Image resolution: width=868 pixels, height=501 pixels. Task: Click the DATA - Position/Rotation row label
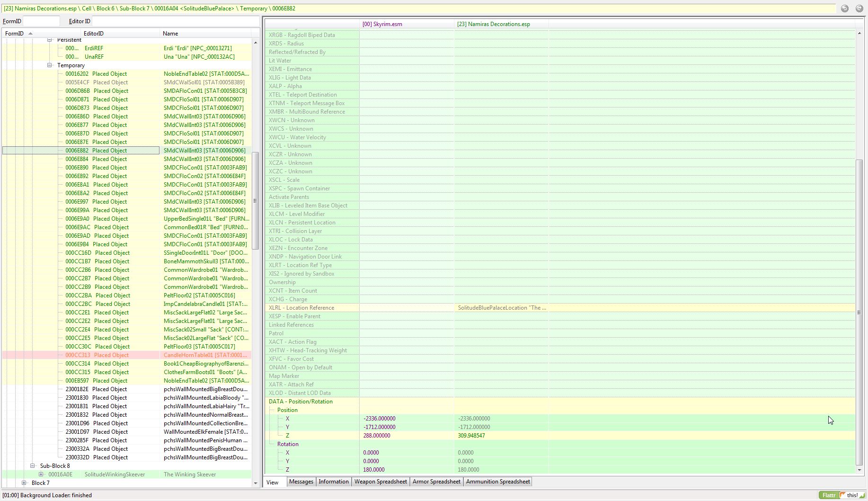point(301,402)
